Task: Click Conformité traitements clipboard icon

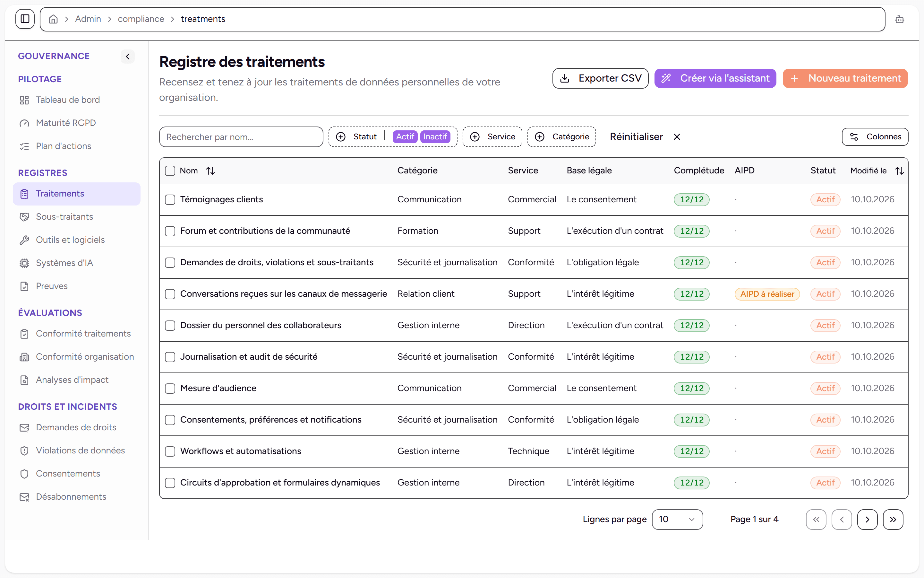Action: [x=24, y=334]
